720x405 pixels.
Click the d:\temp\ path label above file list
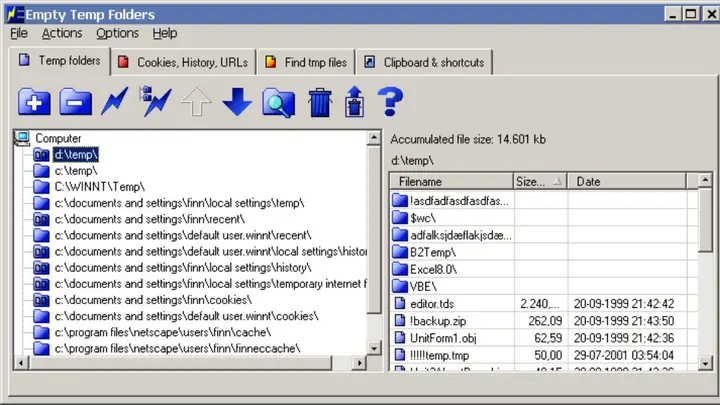tap(412, 161)
